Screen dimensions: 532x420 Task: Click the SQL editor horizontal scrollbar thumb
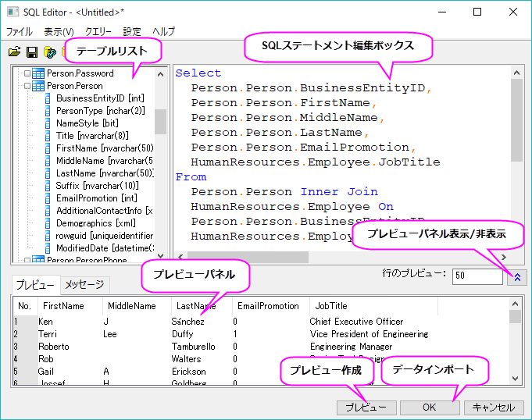coord(248,258)
